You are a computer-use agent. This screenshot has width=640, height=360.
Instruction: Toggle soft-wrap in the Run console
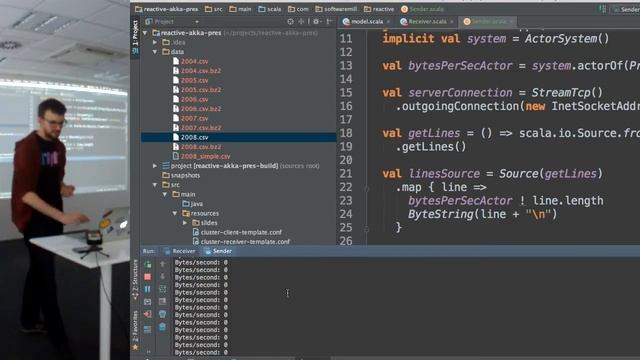162,289
